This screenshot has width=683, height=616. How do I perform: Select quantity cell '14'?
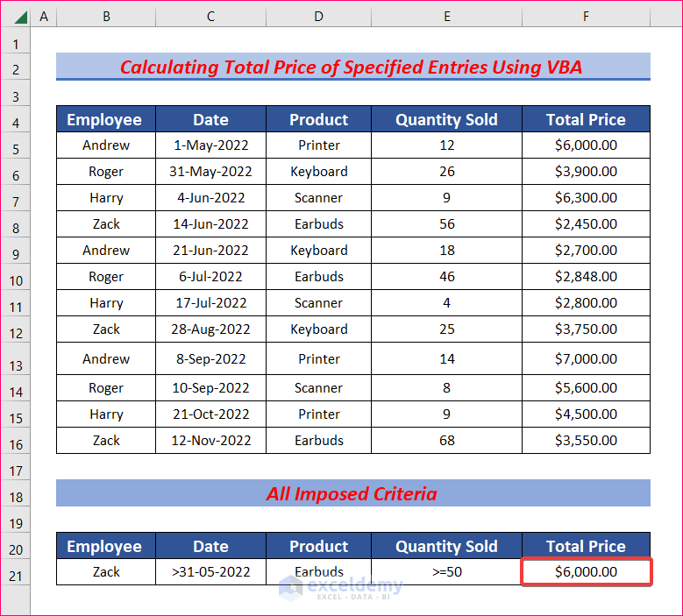coord(446,358)
